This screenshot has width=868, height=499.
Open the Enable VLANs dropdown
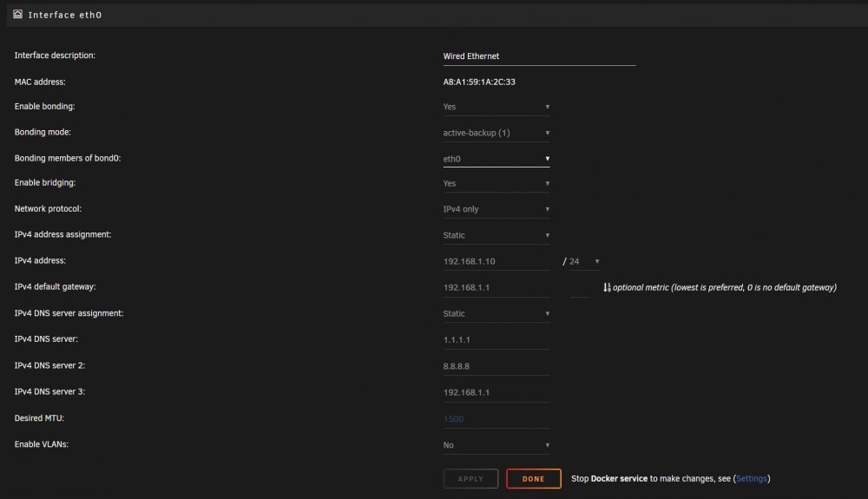pyautogui.click(x=496, y=445)
